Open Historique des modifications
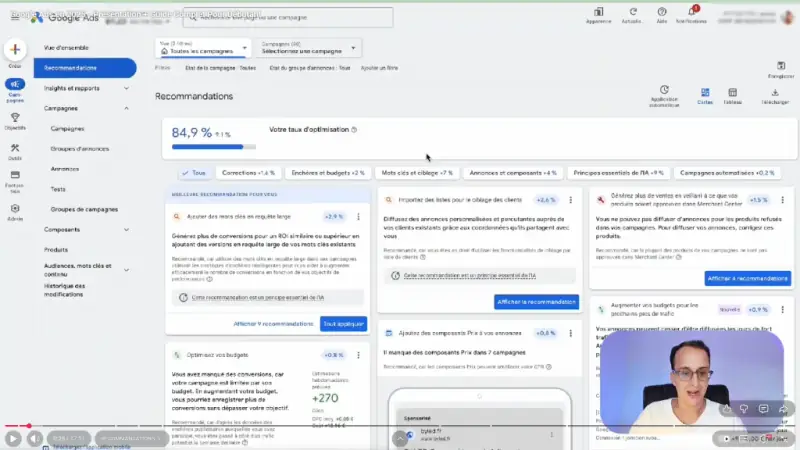The image size is (800, 450). click(65, 290)
